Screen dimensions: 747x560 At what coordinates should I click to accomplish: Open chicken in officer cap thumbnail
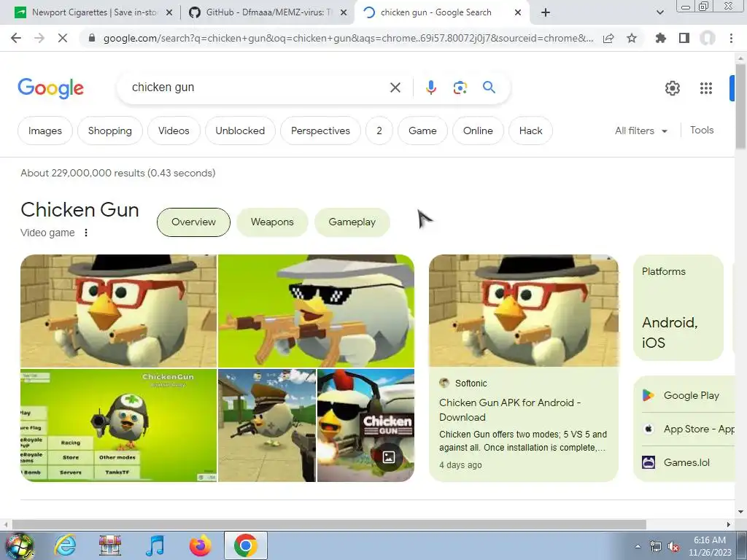point(267,425)
